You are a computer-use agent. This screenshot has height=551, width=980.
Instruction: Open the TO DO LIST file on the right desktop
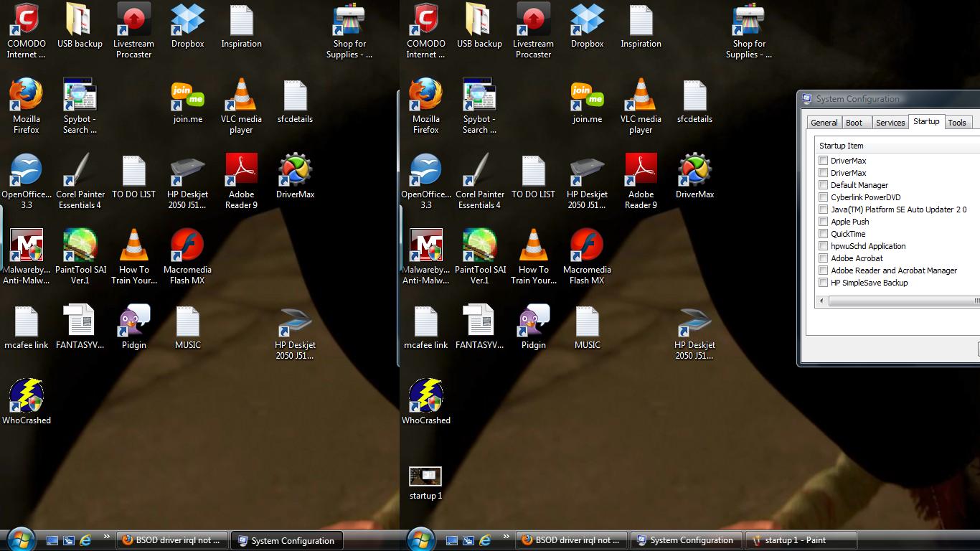[x=533, y=176]
